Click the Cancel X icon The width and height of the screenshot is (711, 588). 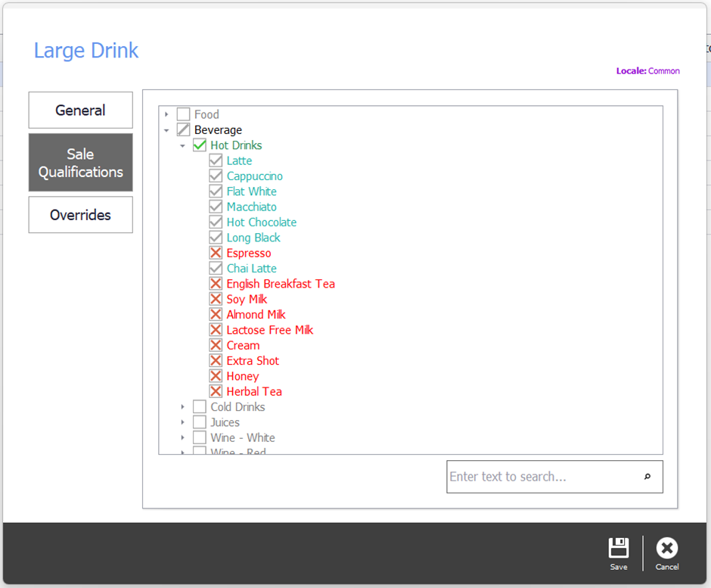667,548
